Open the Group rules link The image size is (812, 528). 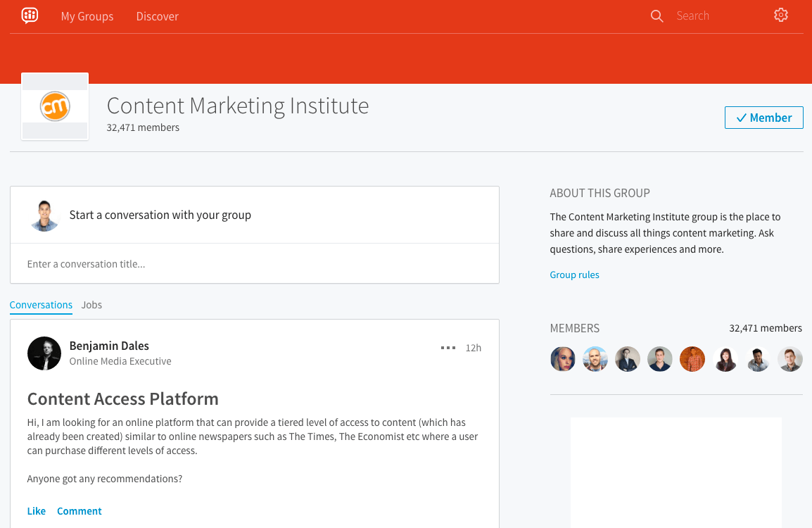(574, 275)
